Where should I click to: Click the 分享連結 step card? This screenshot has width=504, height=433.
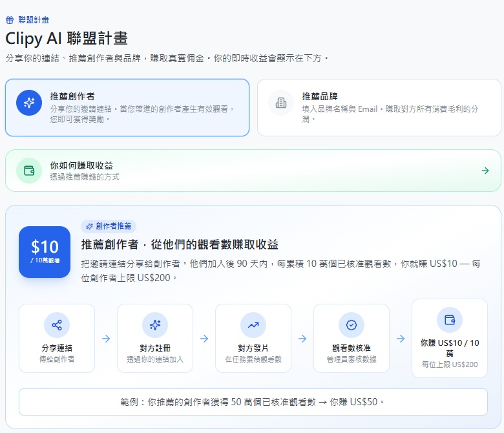click(x=57, y=339)
